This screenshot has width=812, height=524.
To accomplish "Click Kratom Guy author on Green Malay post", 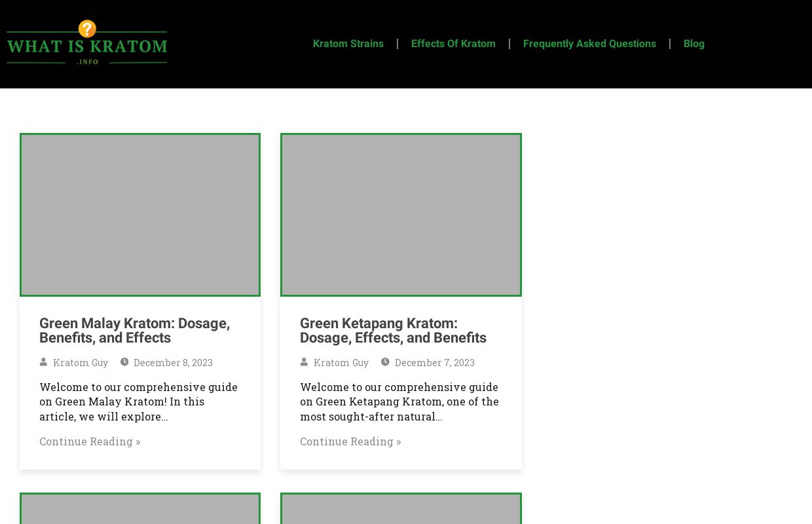I will coord(81,362).
